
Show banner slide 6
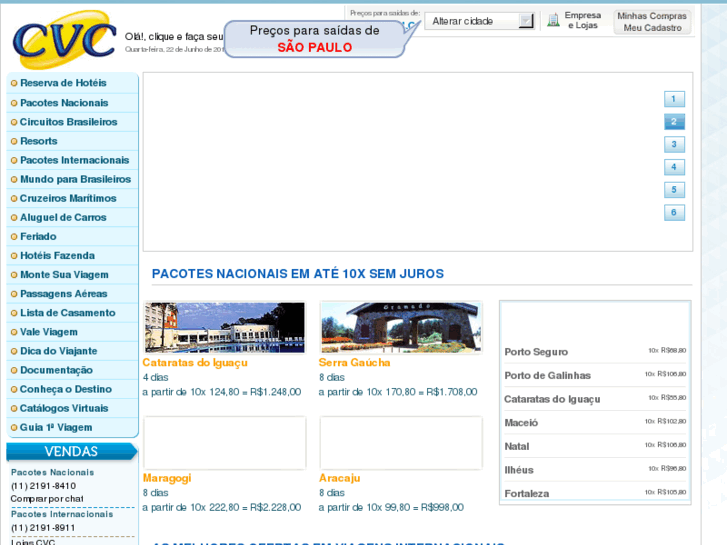[x=674, y=212]
